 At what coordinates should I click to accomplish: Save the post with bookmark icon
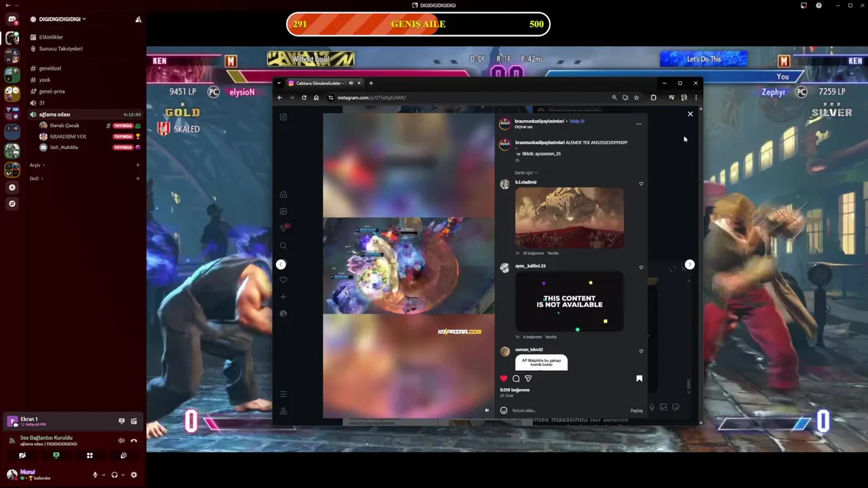coord(639,378)
